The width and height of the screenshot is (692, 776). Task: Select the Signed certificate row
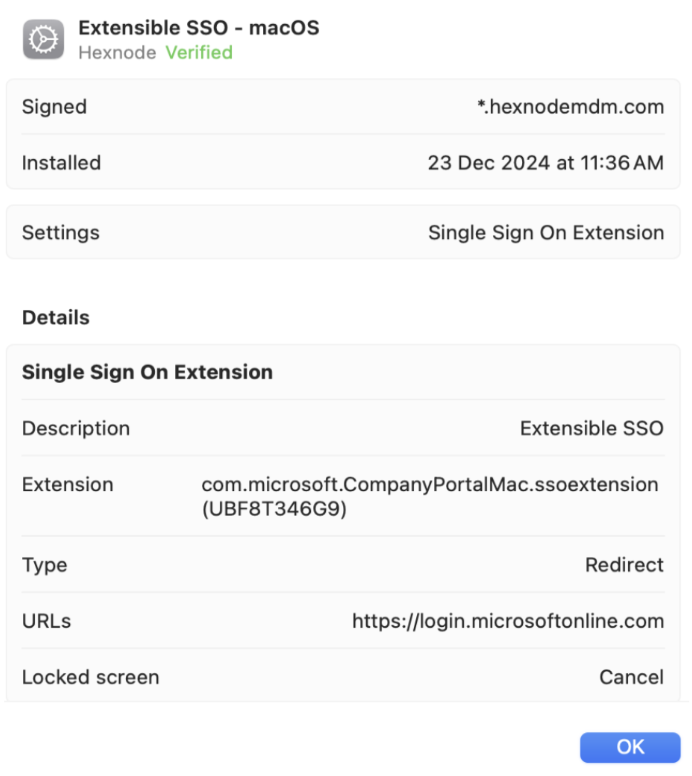(345, 107)
